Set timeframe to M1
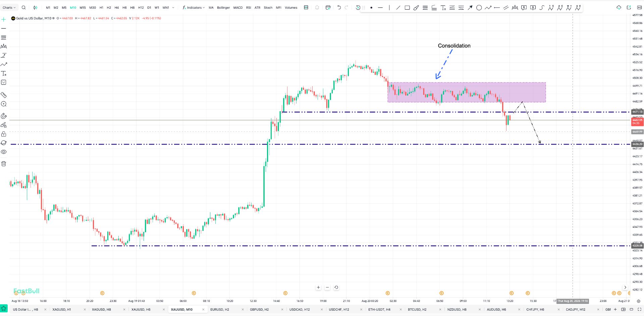The width and height of the screenshot is (644, 316). pos(48,7)
